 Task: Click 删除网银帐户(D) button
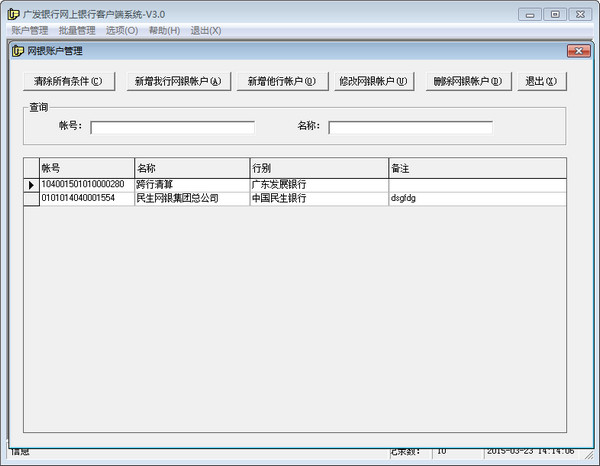click(468, 81)
